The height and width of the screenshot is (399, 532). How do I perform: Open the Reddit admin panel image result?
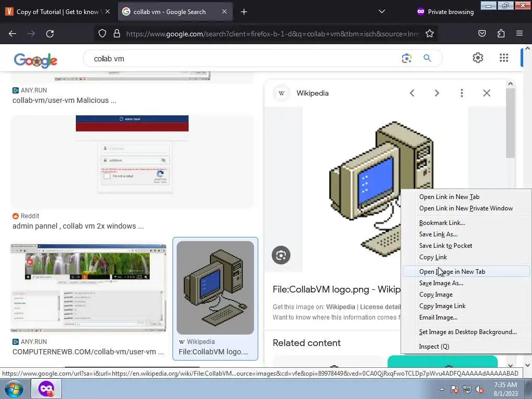click(x=132, y=162)
